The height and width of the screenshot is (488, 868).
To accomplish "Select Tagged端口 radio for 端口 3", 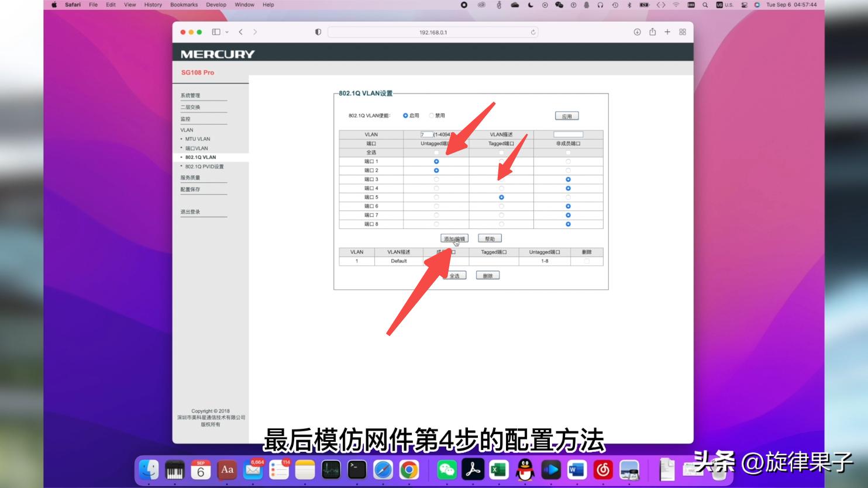I will click(501, 179).
